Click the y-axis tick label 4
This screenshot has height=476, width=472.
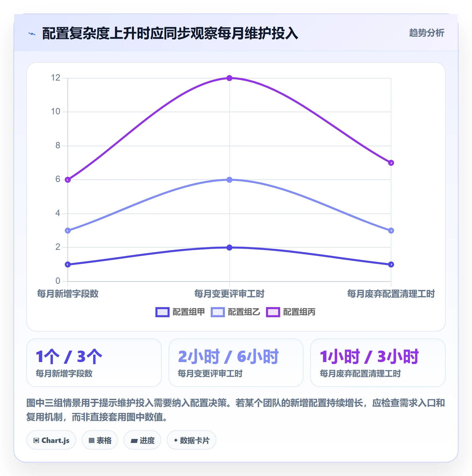58,213
